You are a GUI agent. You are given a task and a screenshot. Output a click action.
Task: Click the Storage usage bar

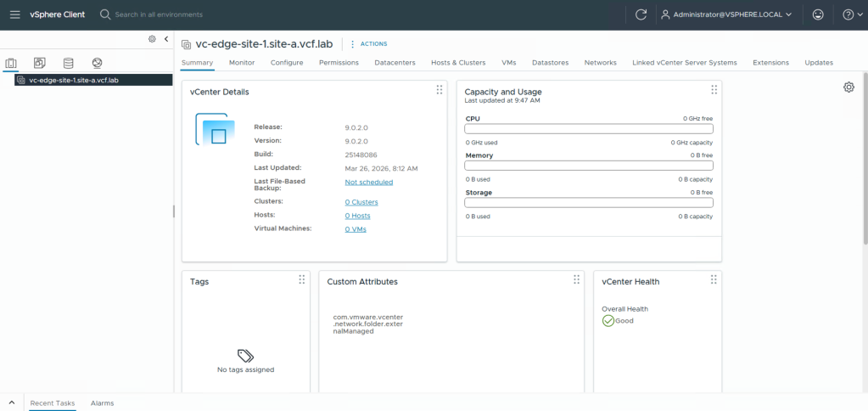tap(589, 203)
